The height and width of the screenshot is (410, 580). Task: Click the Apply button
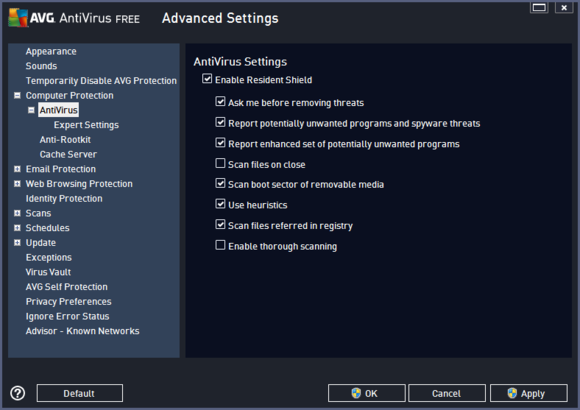click(529, 393)
